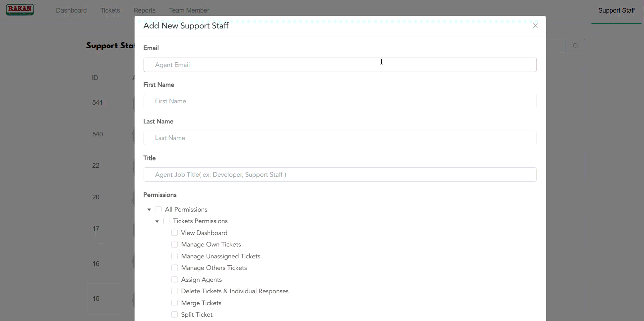
Task: Open the Dashboard menu item
Action: [x=71, y=10]
